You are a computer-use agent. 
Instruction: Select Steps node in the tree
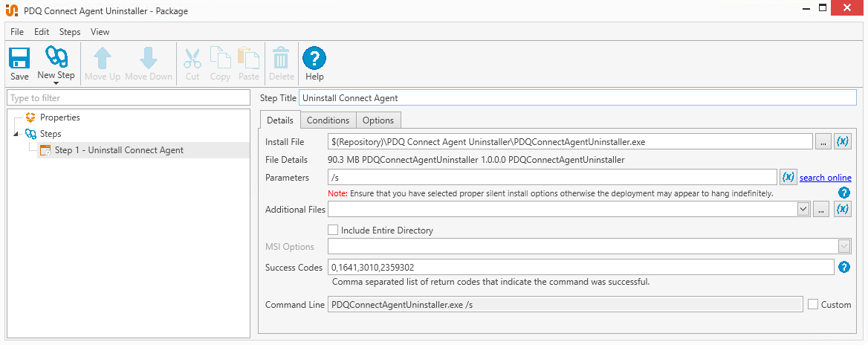[x=51, y=133]
